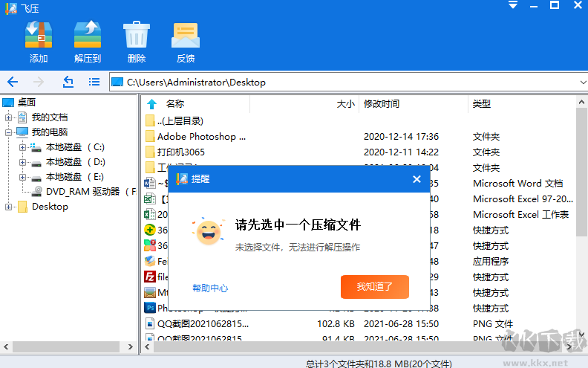Collapse the 我的电脑 tree node
The image size is (588, 368).
8,132
